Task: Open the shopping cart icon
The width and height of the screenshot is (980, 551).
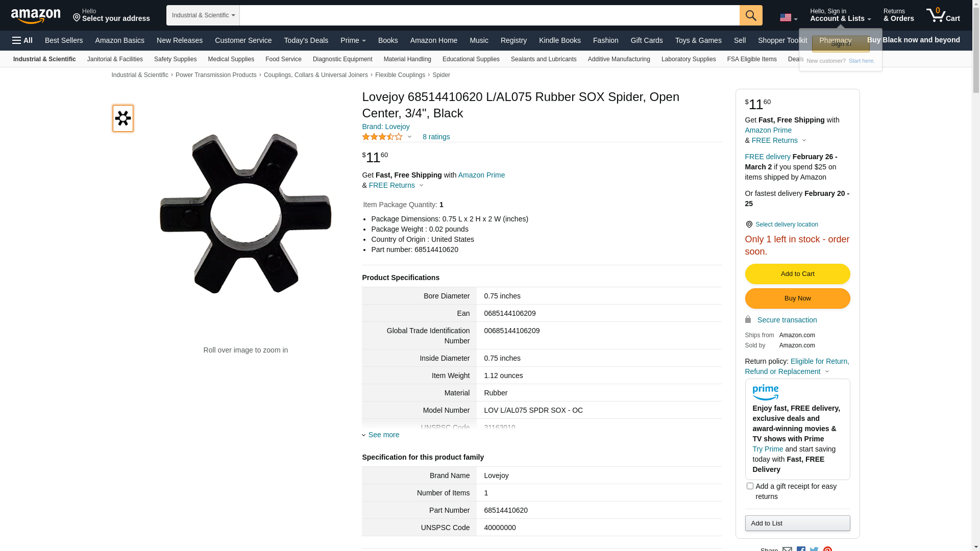Action: [x=942, y=15]
